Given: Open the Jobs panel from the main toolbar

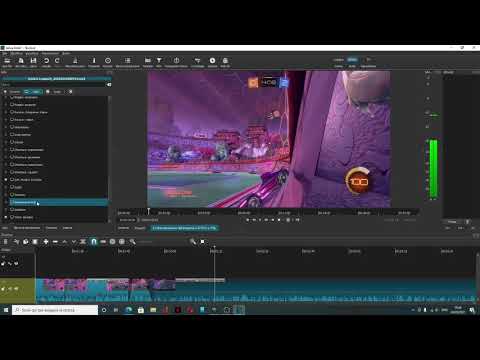Looking at the screenshot, I should point(225,62).
